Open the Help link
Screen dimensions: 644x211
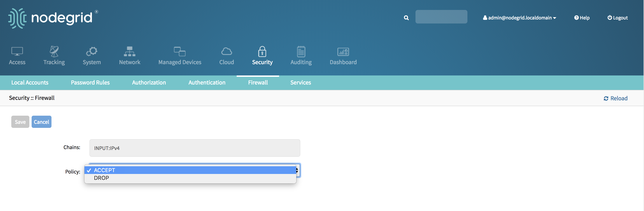tap(582, 18)
